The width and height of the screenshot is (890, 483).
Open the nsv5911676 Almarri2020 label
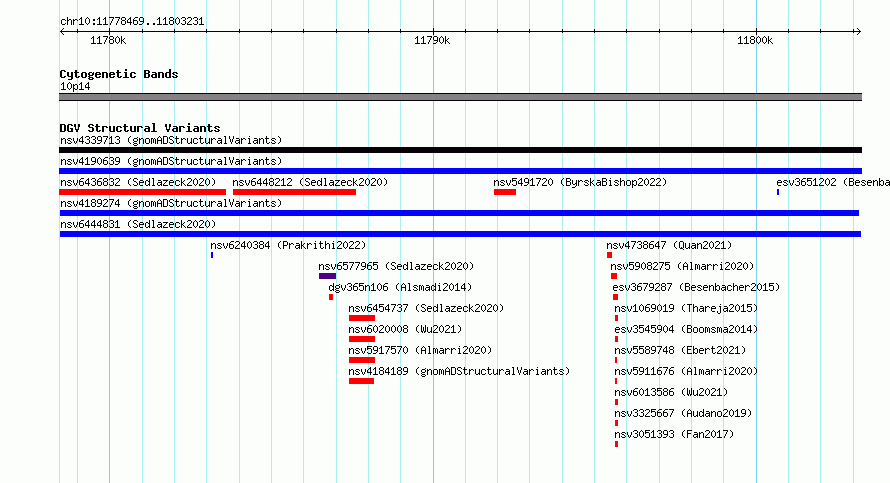[686, 371]
